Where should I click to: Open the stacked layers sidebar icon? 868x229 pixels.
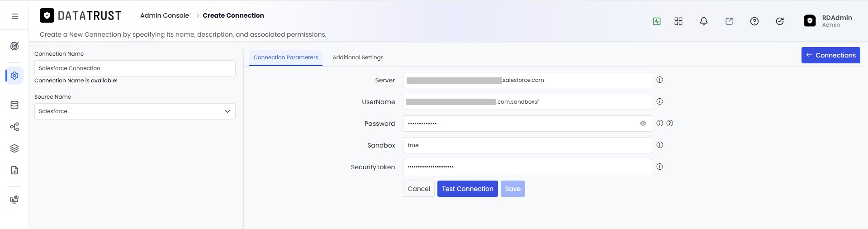[x=14, y=148]
